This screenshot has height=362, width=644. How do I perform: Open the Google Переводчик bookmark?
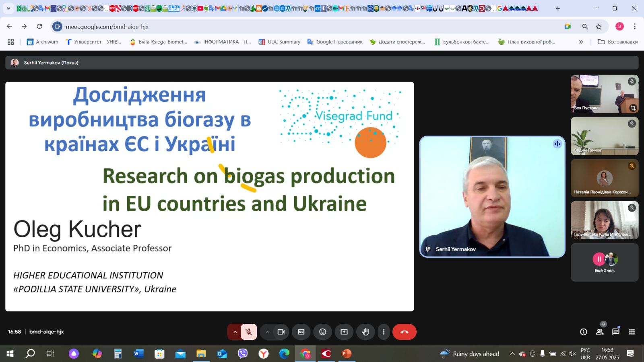click(335, 42)
